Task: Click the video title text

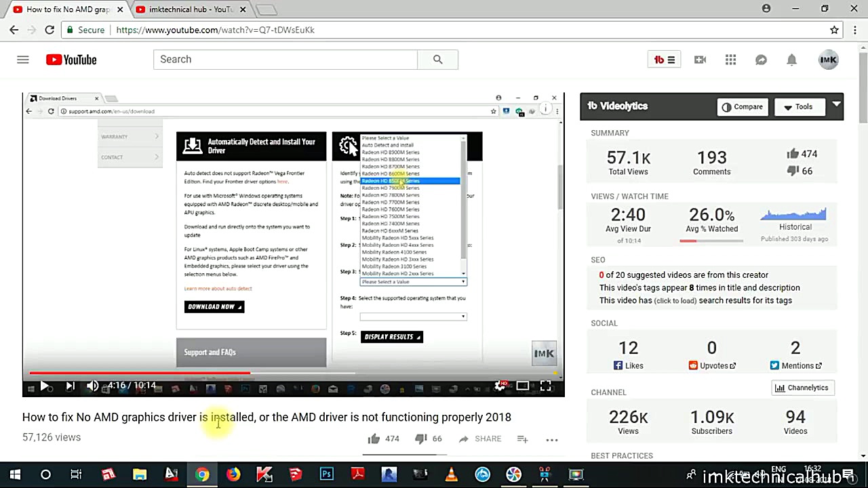Action: point(267,418)
